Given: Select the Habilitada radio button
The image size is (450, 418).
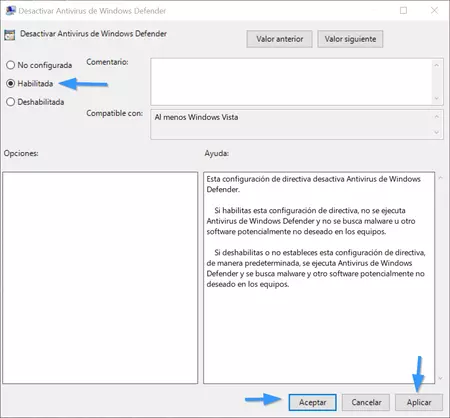Looking at the screenshot, I should pyautogui.click(x=11, y=83).
